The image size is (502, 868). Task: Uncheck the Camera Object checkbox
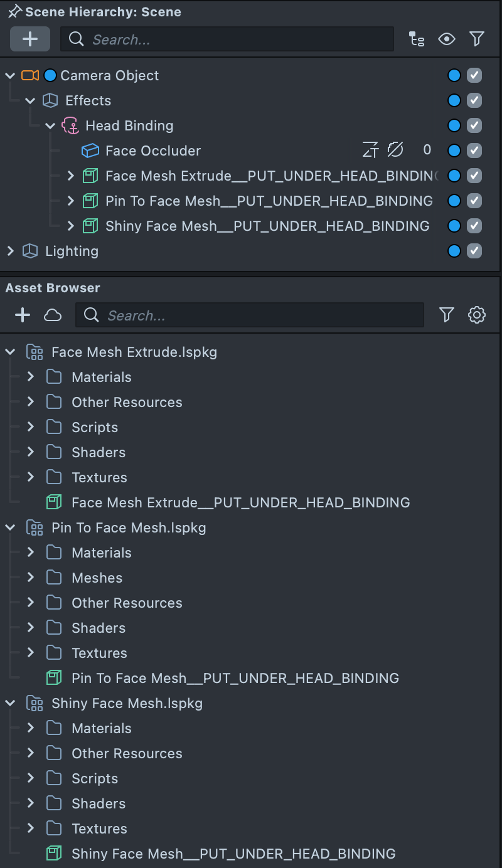click(x=474, y=75)
